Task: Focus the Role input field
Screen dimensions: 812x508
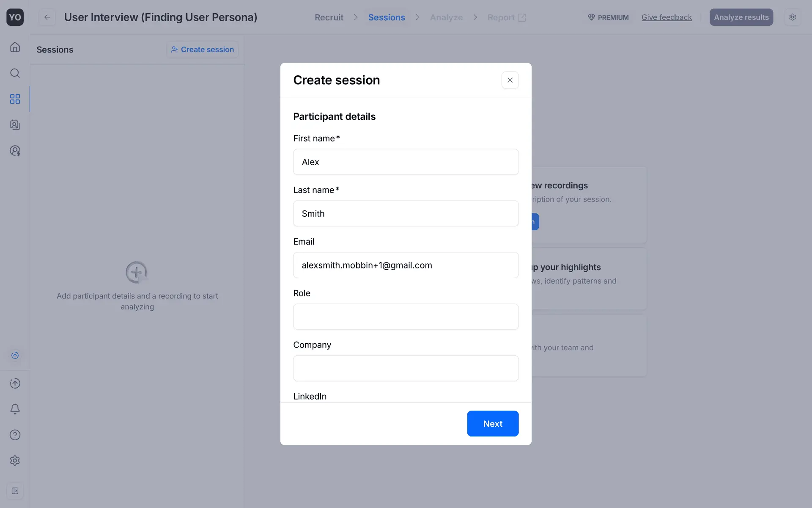Action: coord(406,317)
